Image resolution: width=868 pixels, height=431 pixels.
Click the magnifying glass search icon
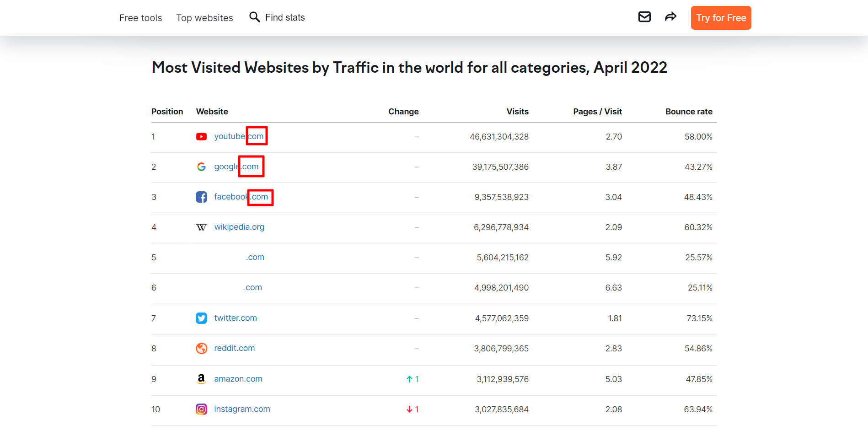coord(254,17)
